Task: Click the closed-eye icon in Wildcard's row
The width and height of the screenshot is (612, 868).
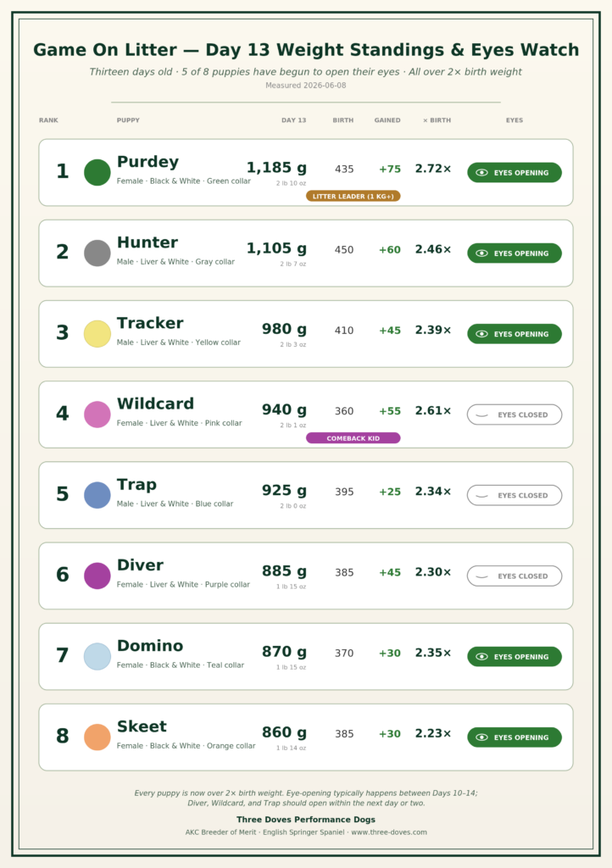Action: point(482,415)
